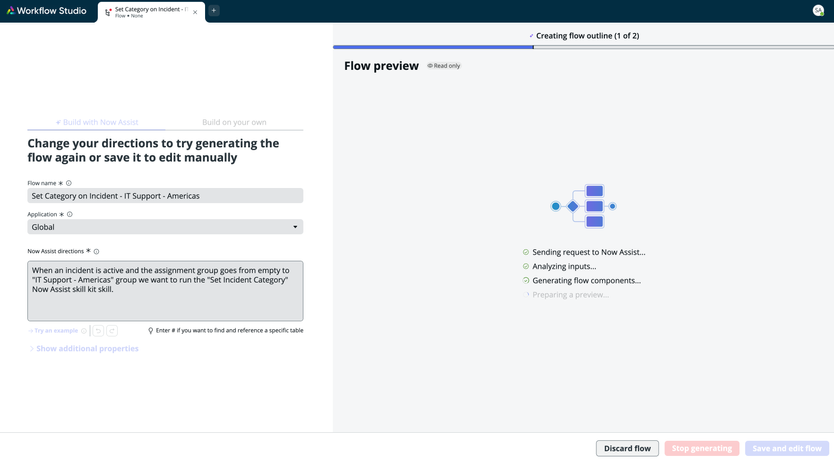The image size is (834, 462).
Task: Expand Show additional properties
Action: coord(84,349)
